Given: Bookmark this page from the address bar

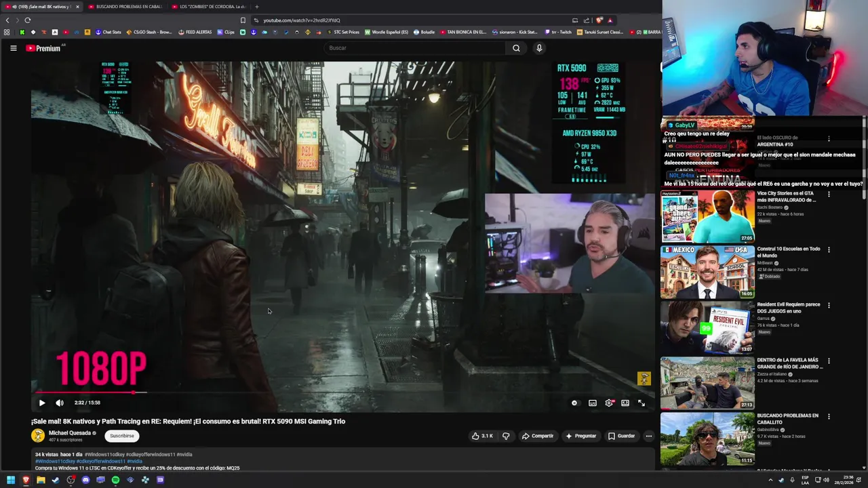Looking at the screenshot, I should 243,20.
